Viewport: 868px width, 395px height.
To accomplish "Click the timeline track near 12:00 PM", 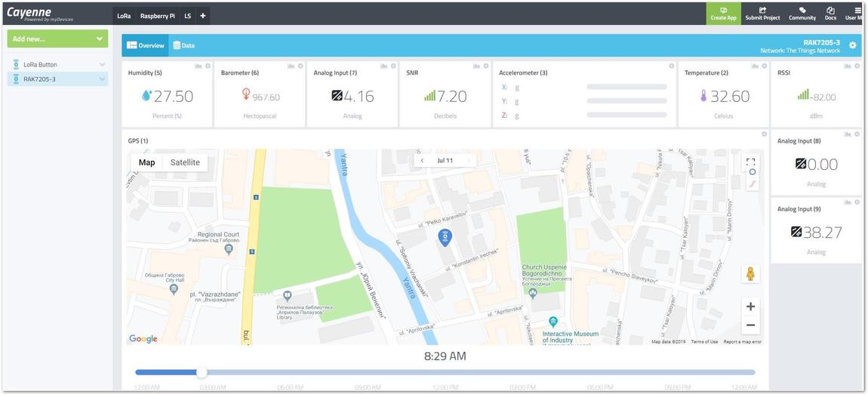I will tap(445, 372).
